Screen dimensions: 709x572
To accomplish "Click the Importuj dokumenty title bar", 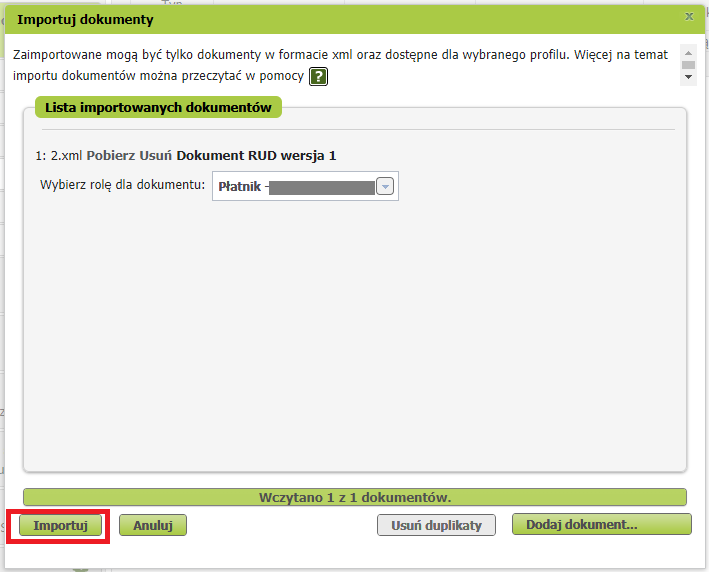I will (355, 19).
